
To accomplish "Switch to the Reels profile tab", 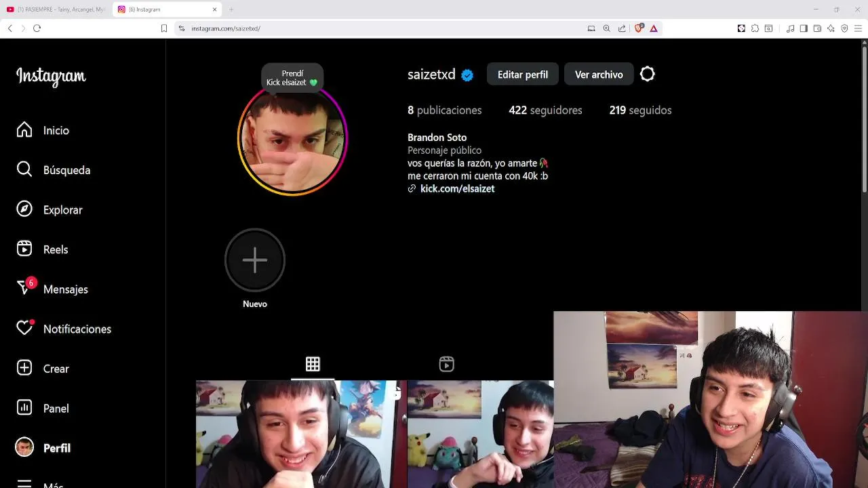I will (x=446, y=364).
